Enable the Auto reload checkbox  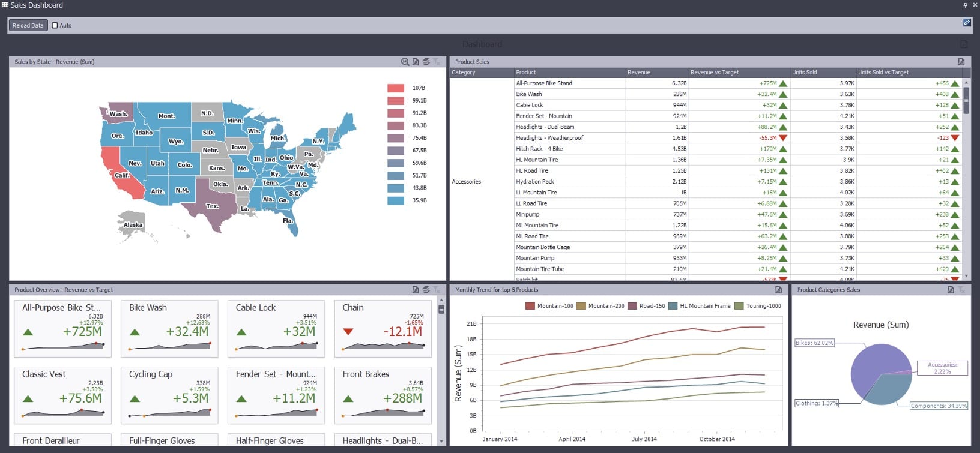[55, 25]
